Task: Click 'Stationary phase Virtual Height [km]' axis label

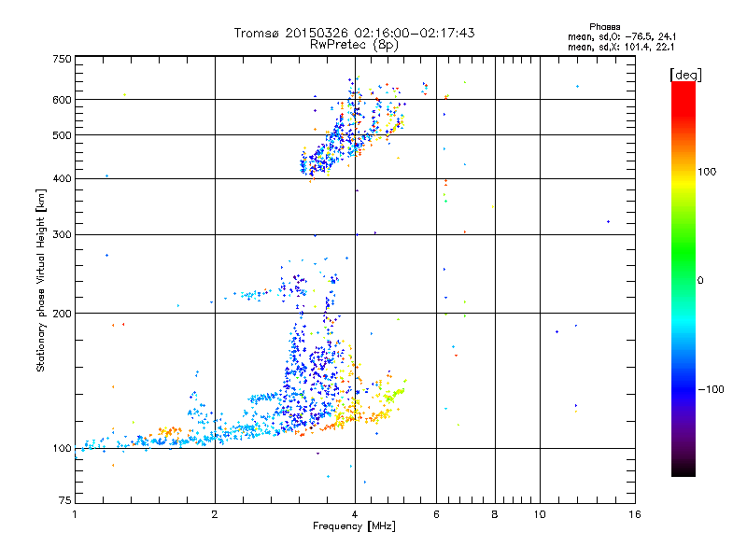Action: click(41, 280)
